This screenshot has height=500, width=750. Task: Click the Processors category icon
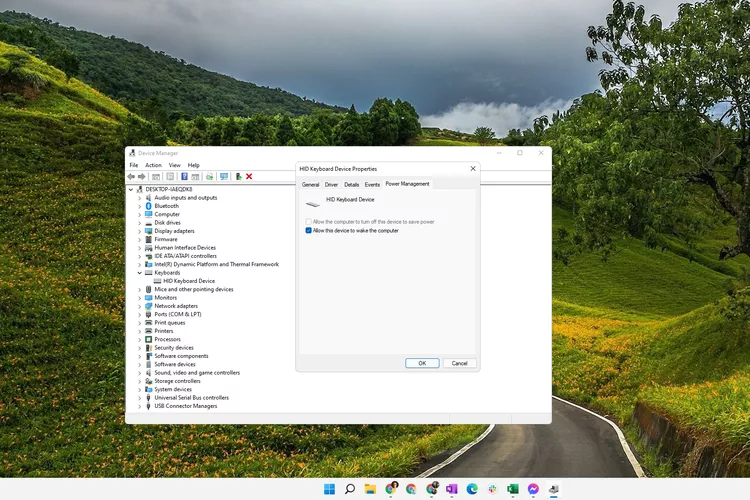pos(149,339)
